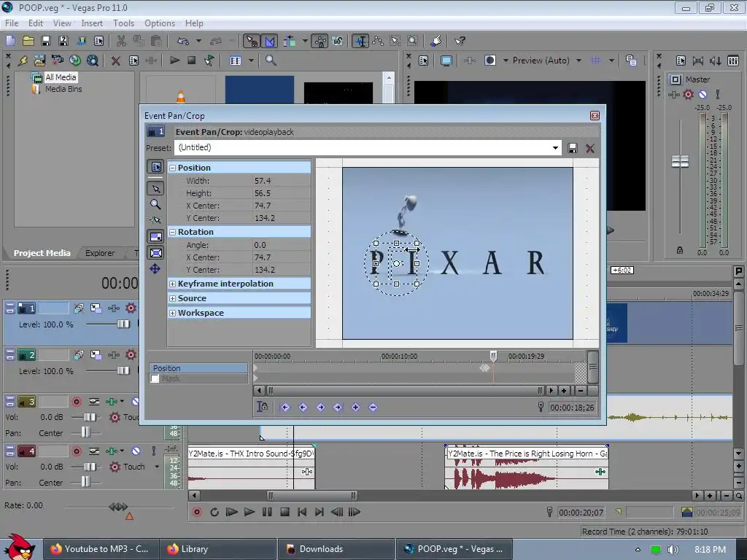The width and height of the screenshot is (747, 560).
Task: Open Master FX gear icon
Action: 689,94
